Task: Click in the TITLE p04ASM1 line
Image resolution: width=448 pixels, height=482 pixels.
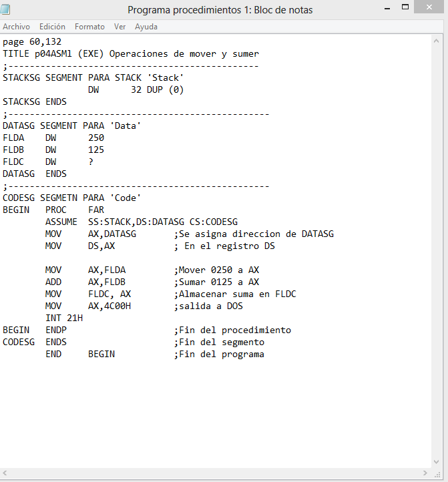Action: tap(131, 54)
